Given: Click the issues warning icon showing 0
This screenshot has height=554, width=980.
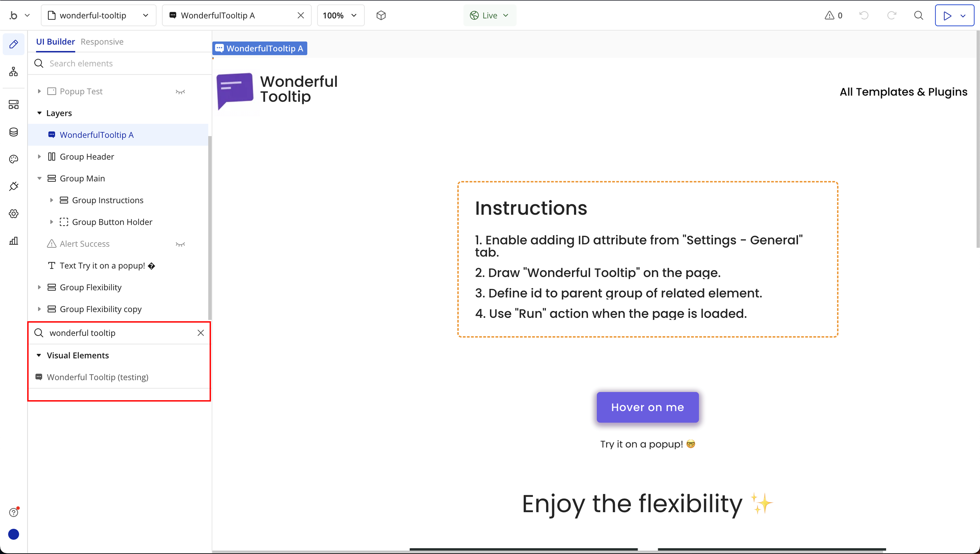Looking at the screenshot, I should pos(833,15).
